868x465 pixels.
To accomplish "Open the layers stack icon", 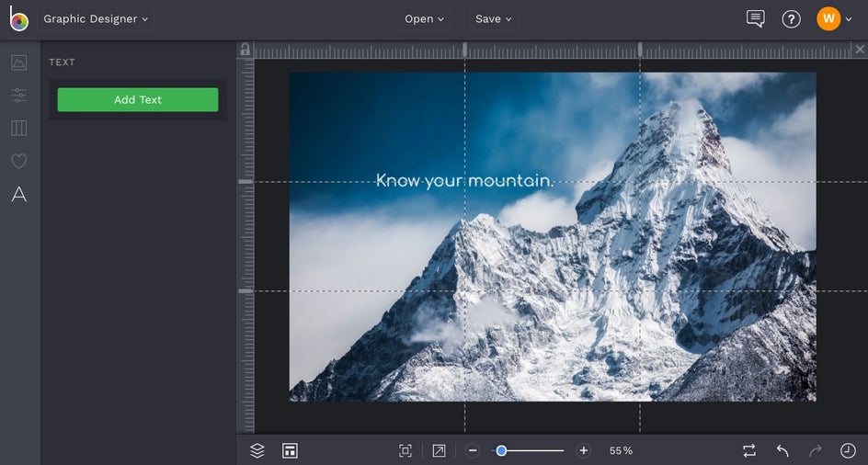I will coord(257,450).
